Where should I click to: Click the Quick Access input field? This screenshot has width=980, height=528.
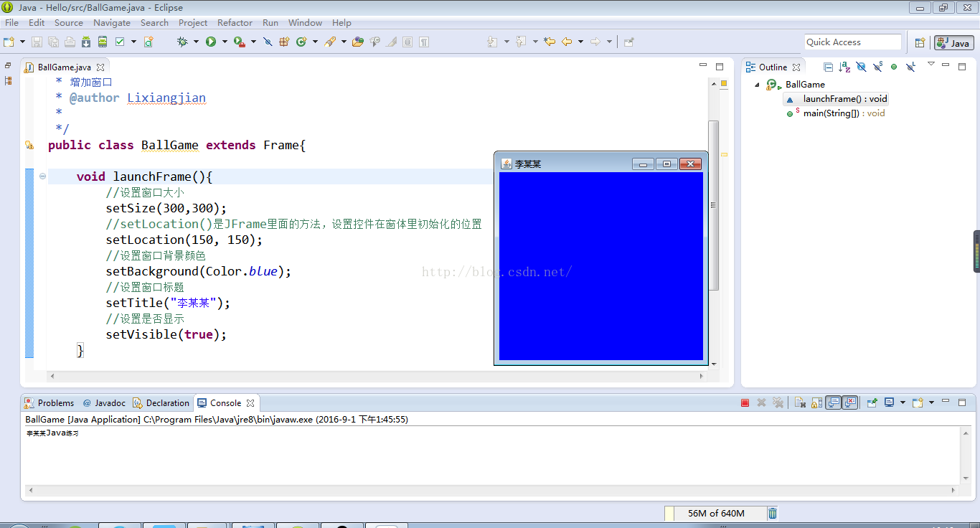click(x=852, y=42)
